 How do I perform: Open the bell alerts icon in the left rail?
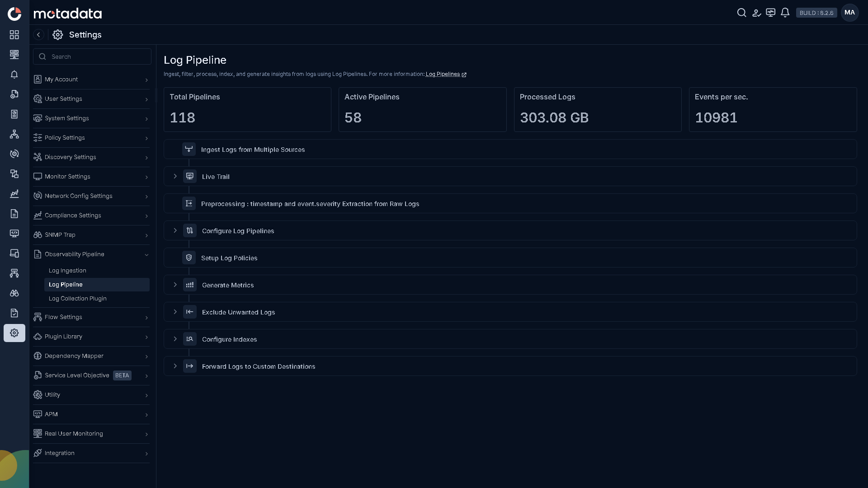14,75
